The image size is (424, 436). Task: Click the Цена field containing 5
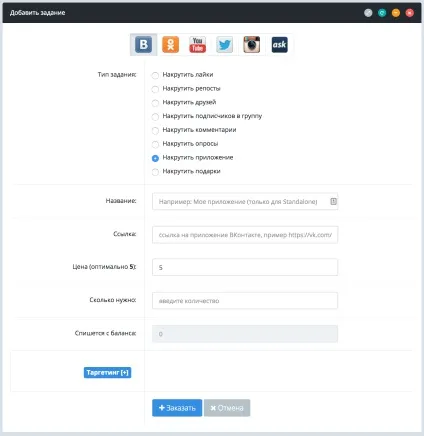coord(245,267)
